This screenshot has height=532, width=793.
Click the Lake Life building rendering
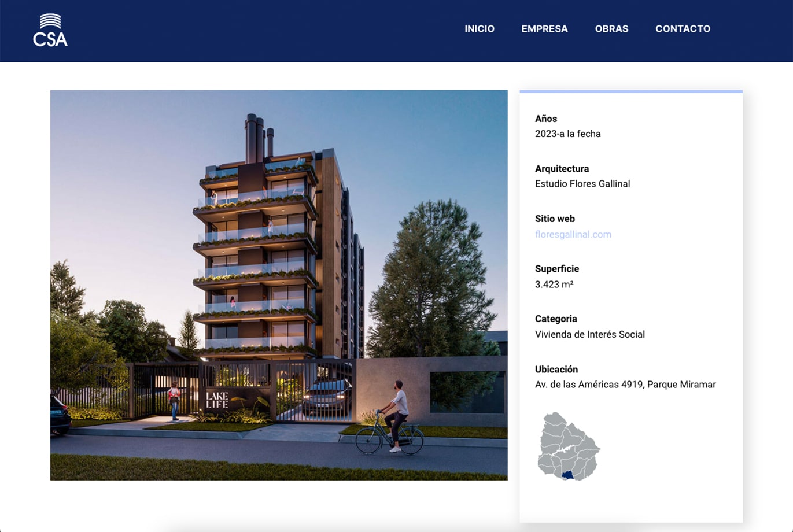click(x=279, y=285)
